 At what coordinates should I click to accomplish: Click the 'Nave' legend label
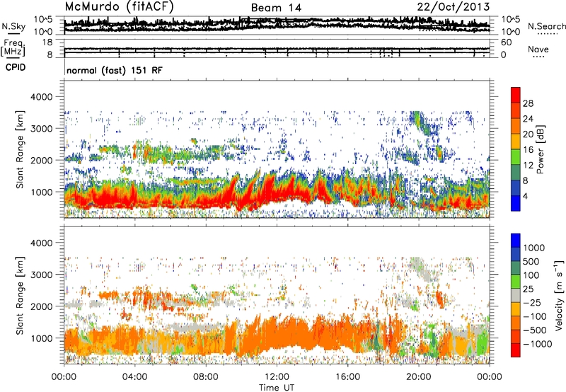(x=538, y=49)
